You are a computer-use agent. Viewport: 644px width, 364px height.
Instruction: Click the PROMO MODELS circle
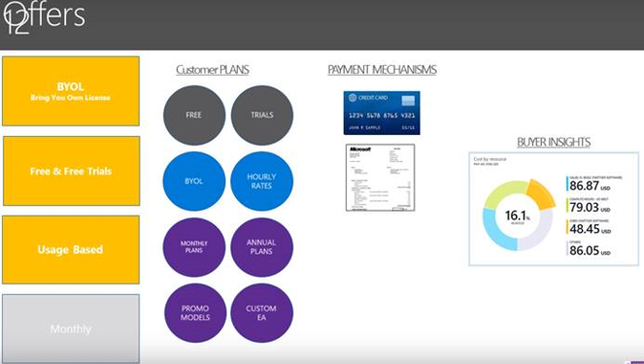[x=195, y=313]
